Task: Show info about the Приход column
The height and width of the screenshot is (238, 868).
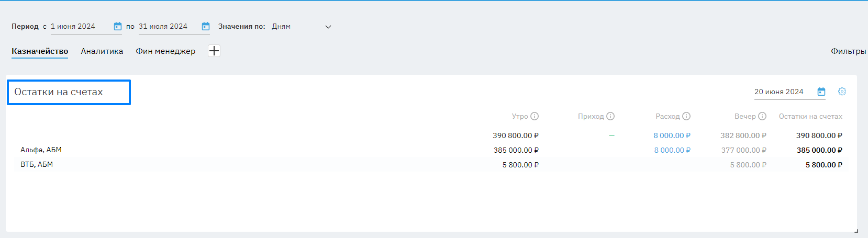Action: click(x=610, y=116)
